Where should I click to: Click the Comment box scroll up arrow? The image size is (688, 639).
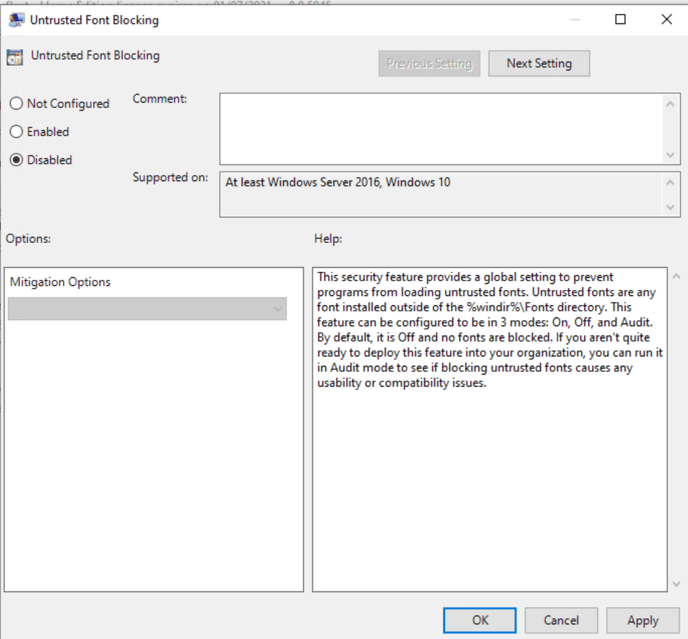tap(671, 101)
